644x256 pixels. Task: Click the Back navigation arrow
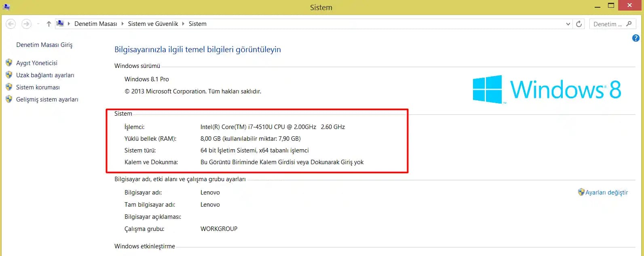coord(11,24)
